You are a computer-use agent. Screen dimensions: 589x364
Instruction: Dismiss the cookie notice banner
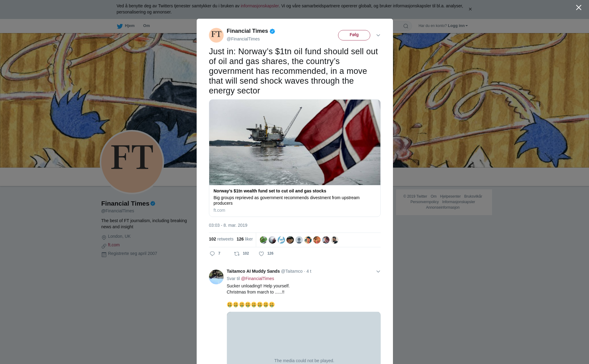pos(470,9)
